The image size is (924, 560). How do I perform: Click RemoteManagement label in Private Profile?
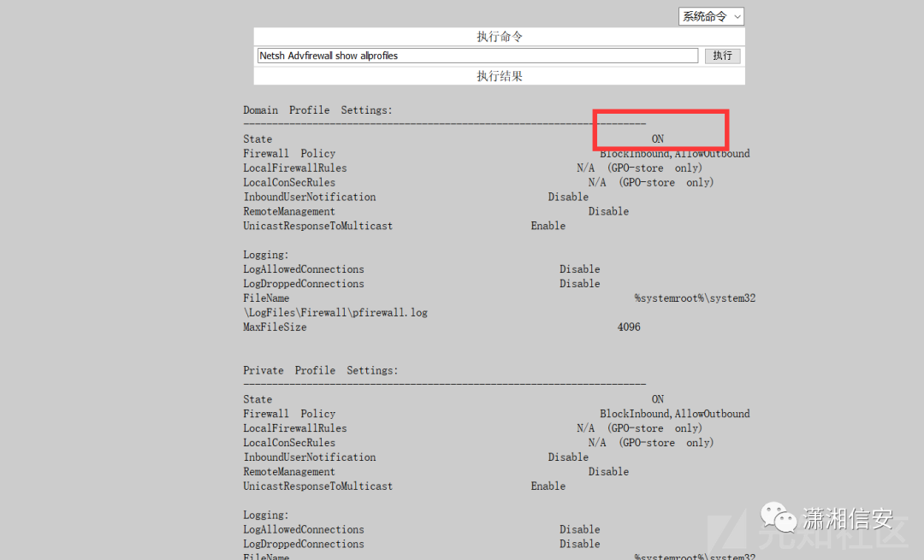[x=289, y=472]
